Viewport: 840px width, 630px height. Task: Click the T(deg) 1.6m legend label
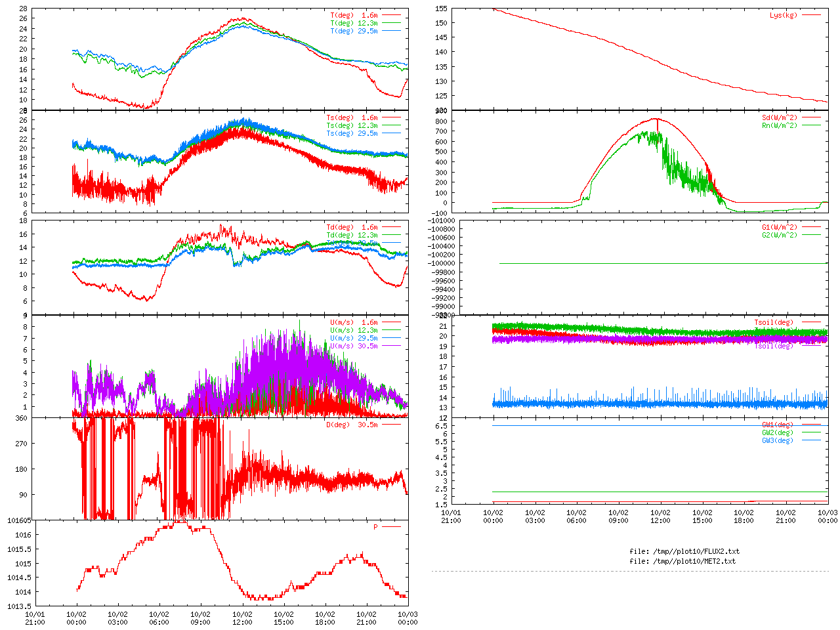coord(354,15)
